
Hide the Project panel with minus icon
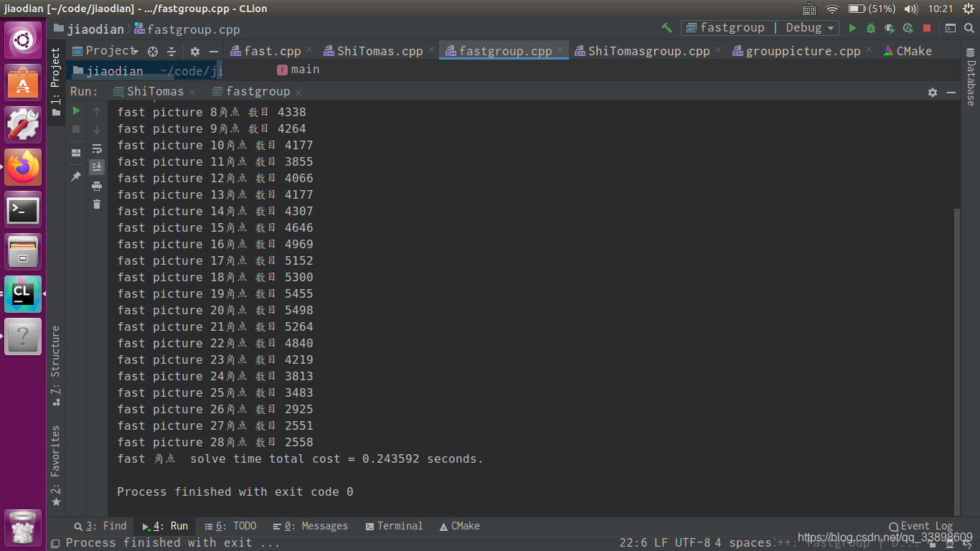tap(213, 51)
